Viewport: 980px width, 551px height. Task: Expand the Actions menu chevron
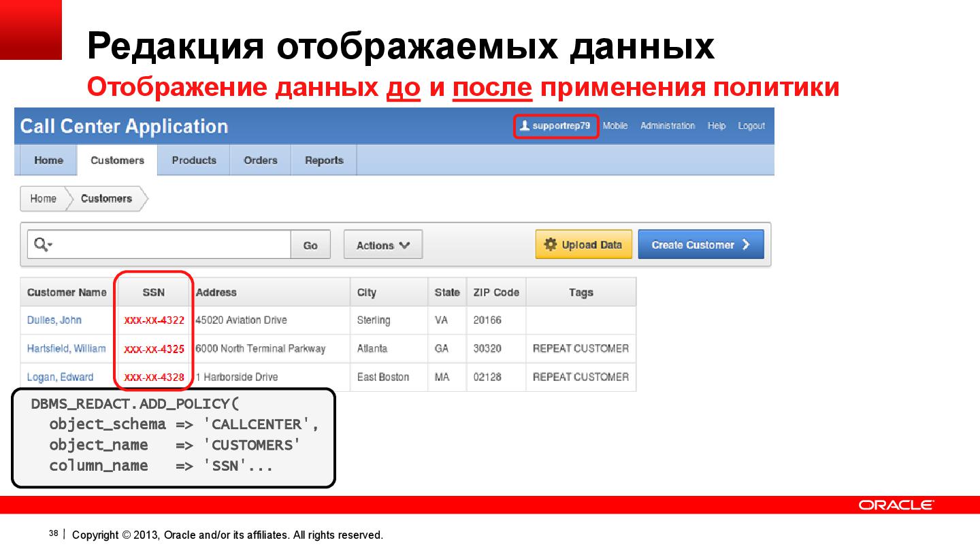(404, 244)
